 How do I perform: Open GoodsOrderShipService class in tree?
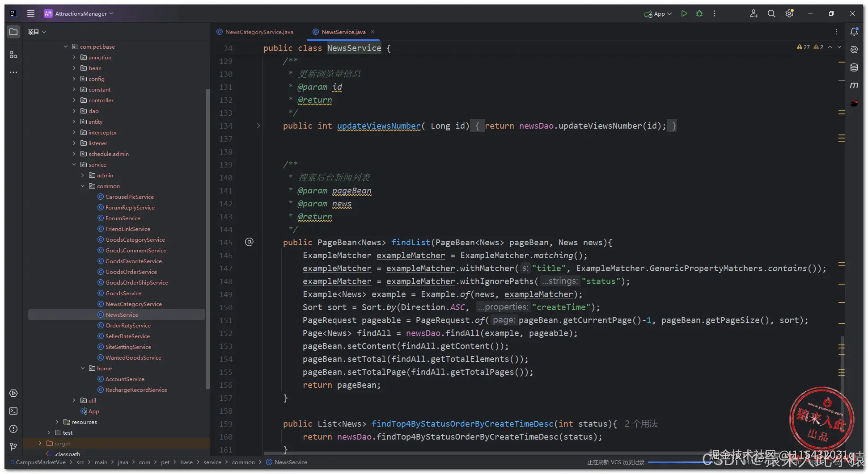pyautogui.click(x=136, y=282)
